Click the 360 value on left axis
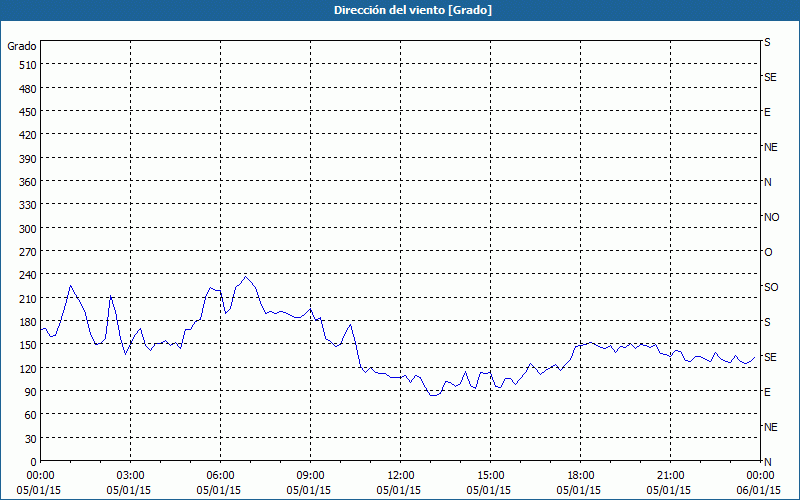This screenshot has width=800, height=500. 28,182
